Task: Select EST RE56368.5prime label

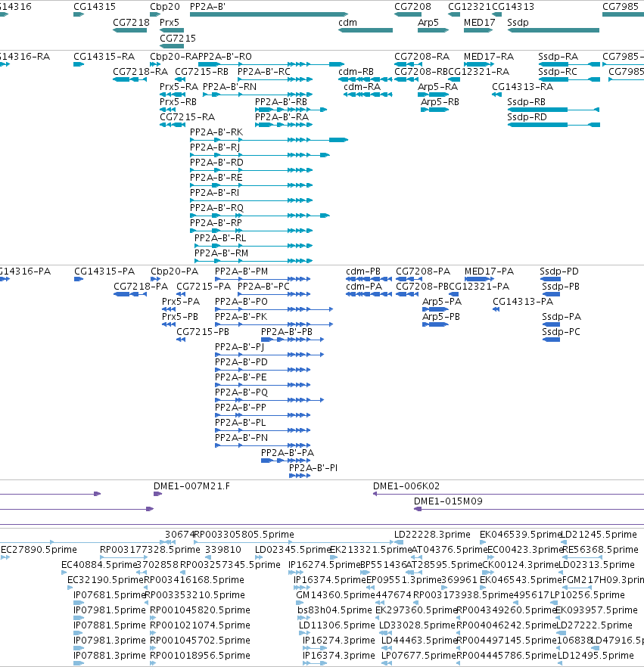Action: [600, 550]
